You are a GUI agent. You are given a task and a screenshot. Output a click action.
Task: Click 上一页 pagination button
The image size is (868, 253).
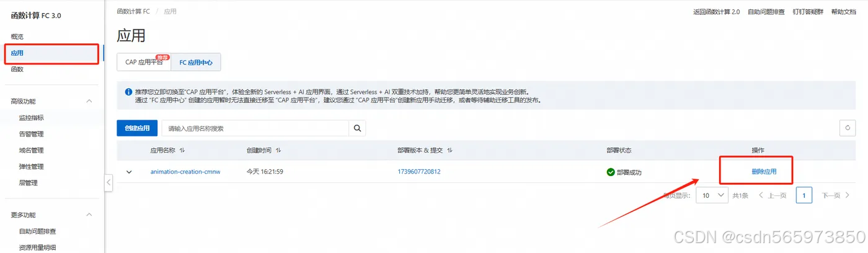[773, 195]
